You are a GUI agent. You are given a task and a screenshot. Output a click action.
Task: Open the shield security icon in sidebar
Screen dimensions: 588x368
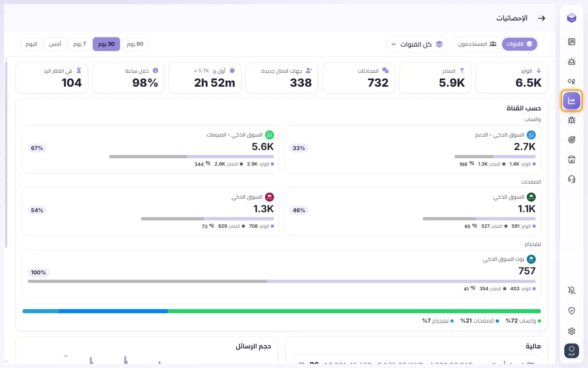pyautogui.click(x=572, y=311)
